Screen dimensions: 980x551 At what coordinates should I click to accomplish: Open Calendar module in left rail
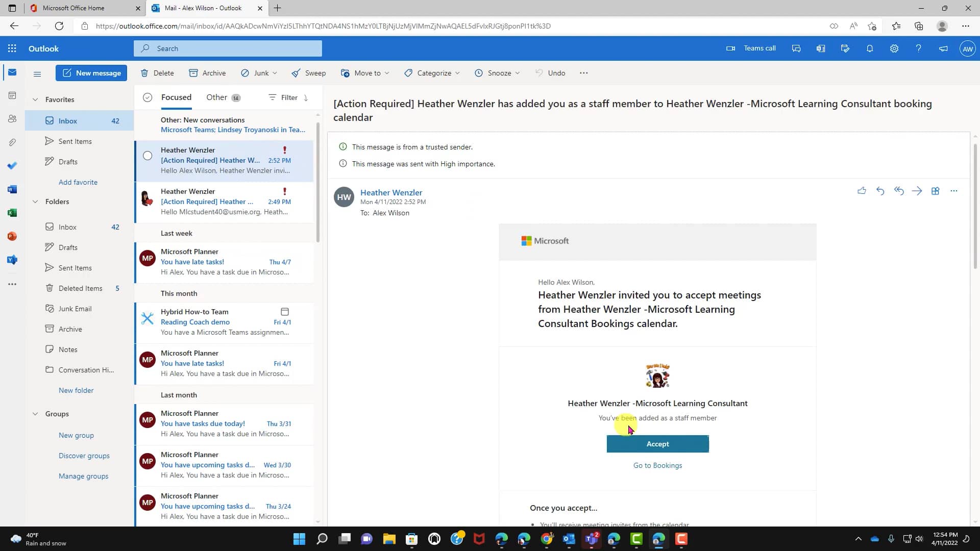click(x=12, y=95)
